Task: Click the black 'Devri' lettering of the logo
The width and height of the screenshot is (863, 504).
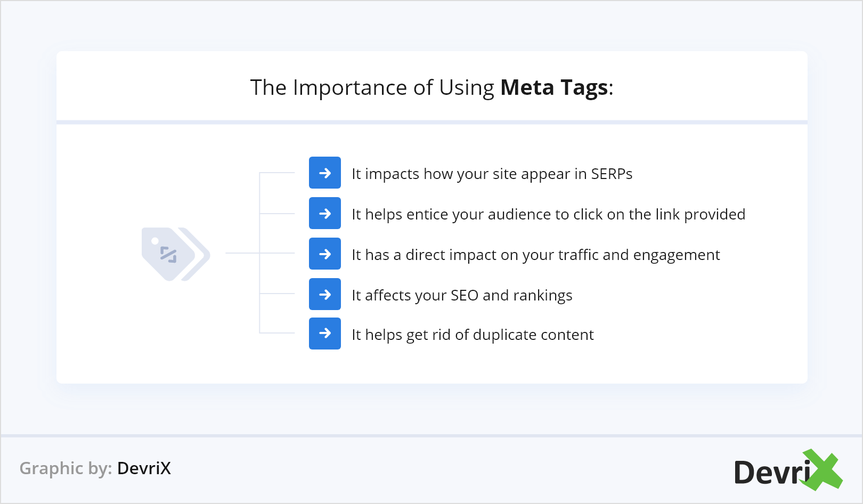Action: pos(771,473)
